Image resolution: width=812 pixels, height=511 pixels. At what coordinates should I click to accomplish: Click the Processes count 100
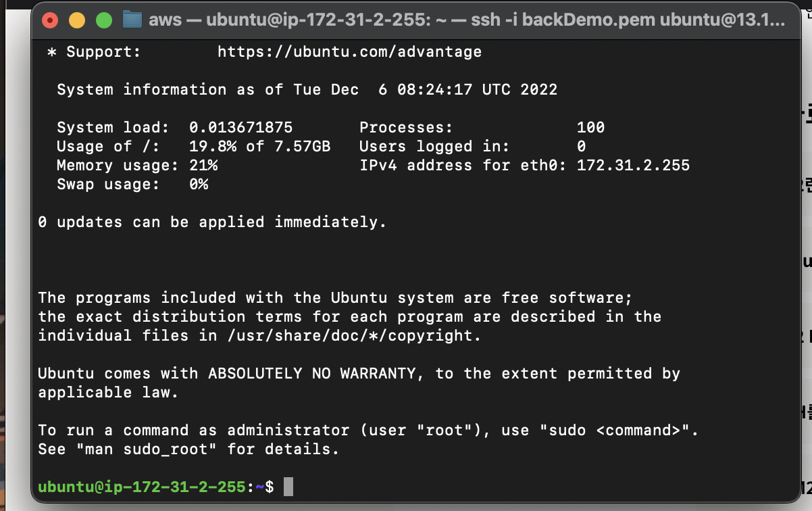[x=590, y=127]
